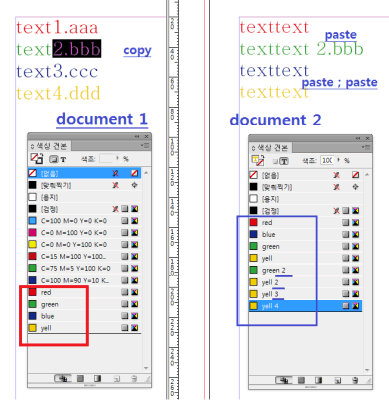Show color swatches only in document 1 panel

80,378
